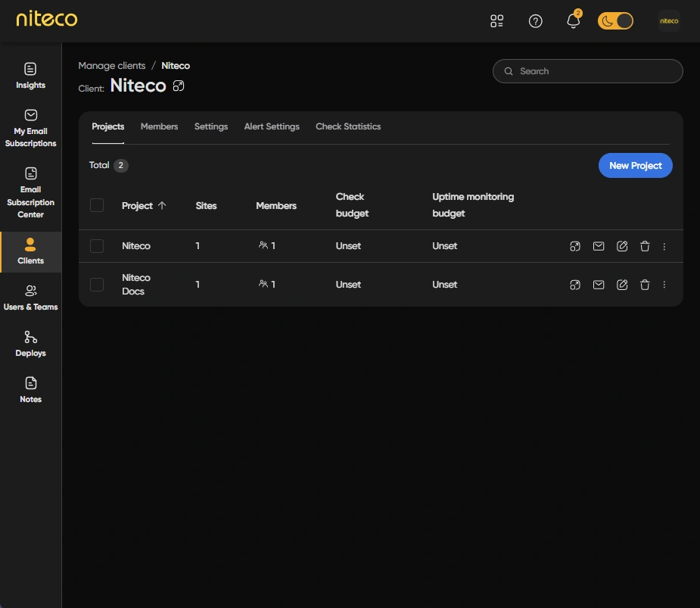Edit the Niteco project

pos(622,246)
